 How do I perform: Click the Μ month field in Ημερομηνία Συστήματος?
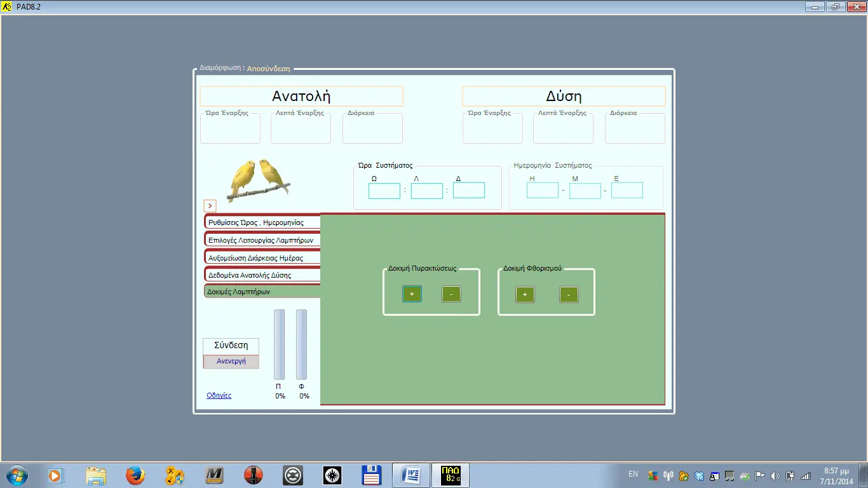(585, 191)
